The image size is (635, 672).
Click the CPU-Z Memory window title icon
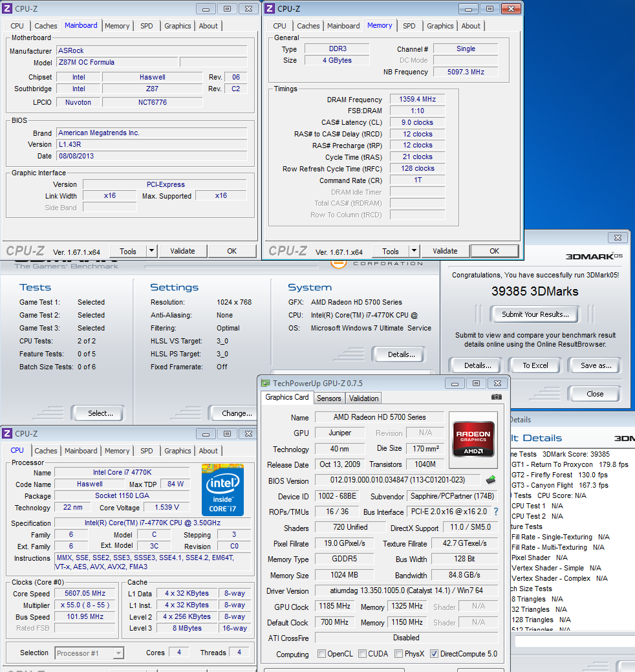pyautogui.click(x=270, y=8)
